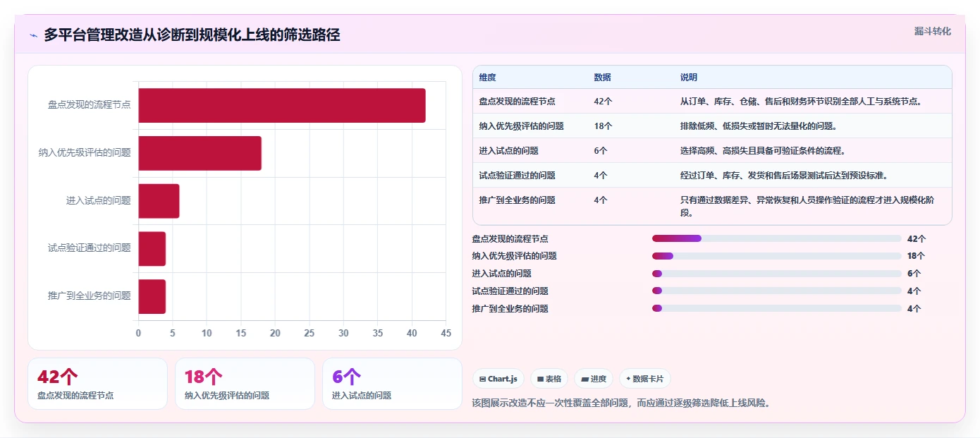Click the Chart.js chip
980x438 pixels.
pos(498,379)
